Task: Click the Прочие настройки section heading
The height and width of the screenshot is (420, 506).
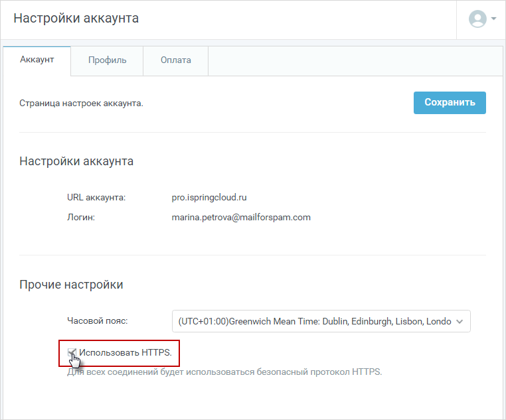Action: 71,285
